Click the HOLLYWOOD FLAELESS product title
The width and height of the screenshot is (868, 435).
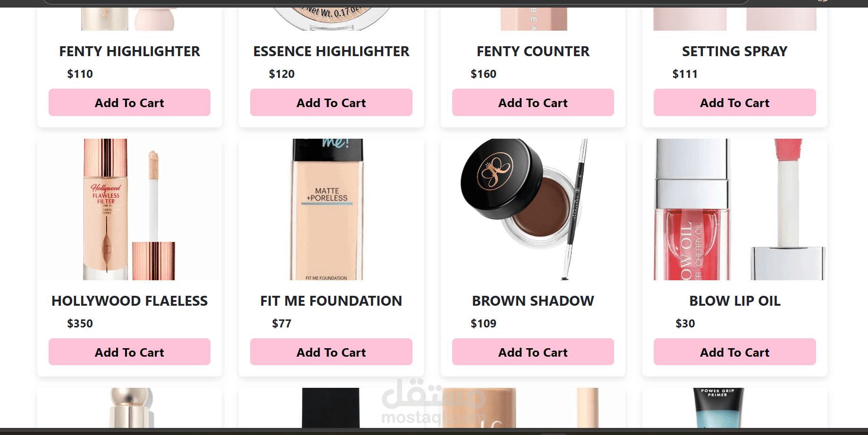tap(129, 301)
